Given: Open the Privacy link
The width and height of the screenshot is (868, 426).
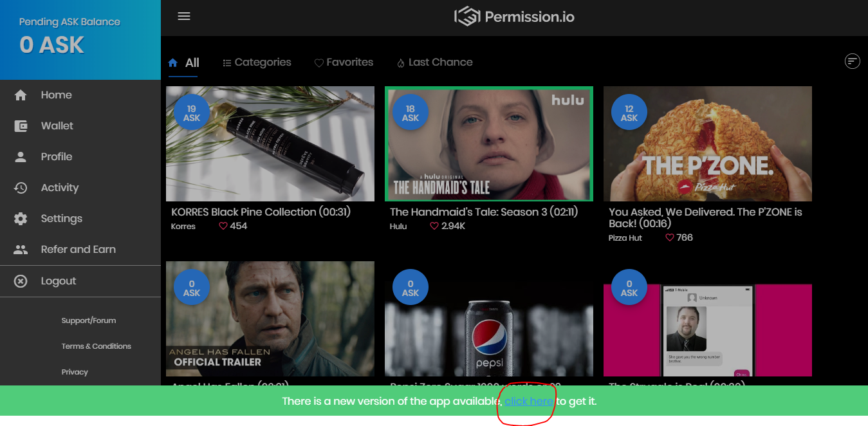Looking at the screenshot, I should (75, 372).
